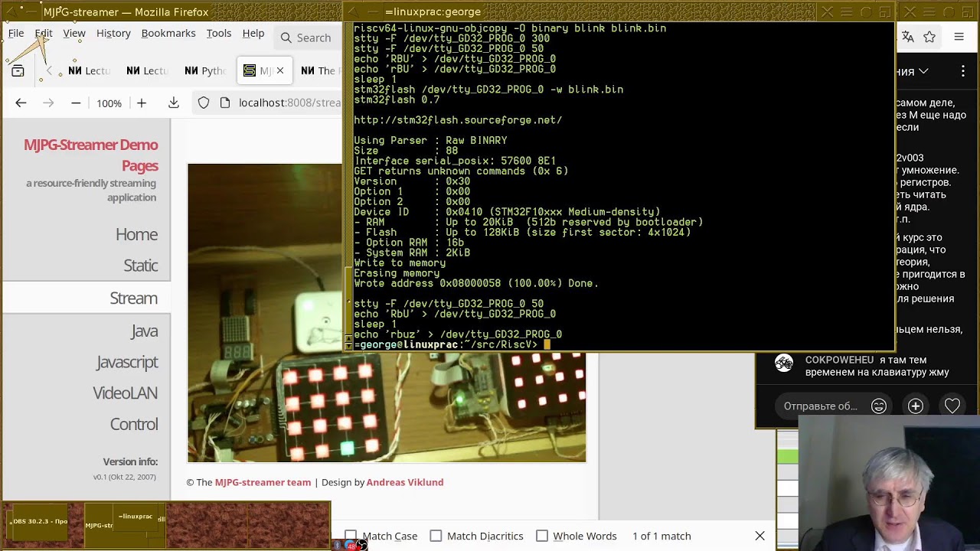980x551 pixels.
Task: Zoom out with the minus button
Action: click(76, 103)
